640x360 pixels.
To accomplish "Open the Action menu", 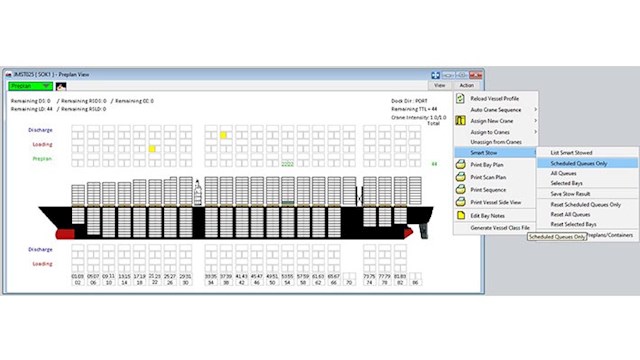I will tap(467, 85).
